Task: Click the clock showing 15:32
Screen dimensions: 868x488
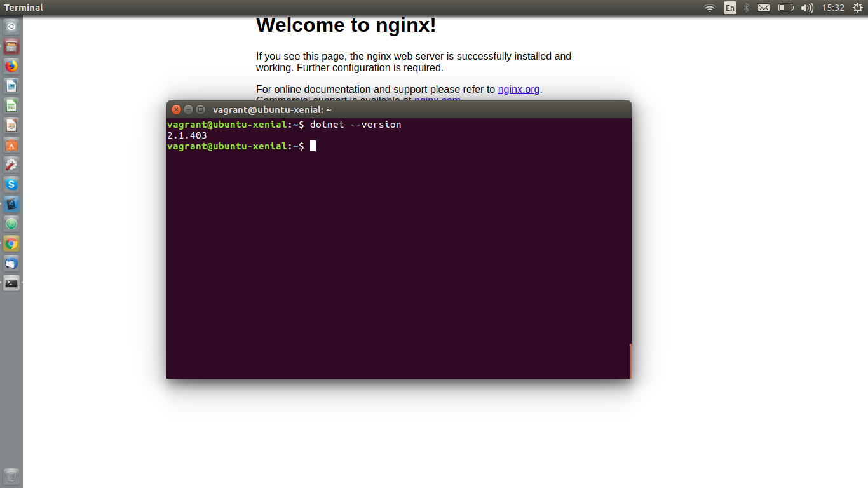Action: 833,8
